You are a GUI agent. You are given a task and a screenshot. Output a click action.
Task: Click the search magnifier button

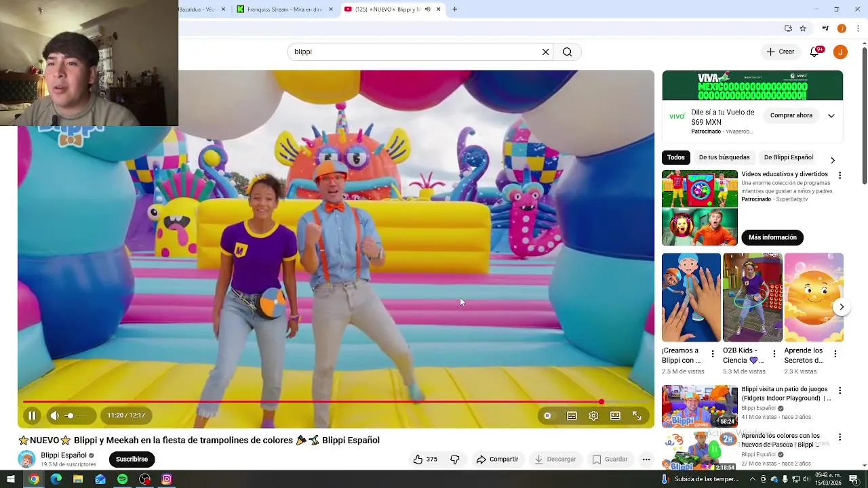pyautogui.click(x=567, y=52)
